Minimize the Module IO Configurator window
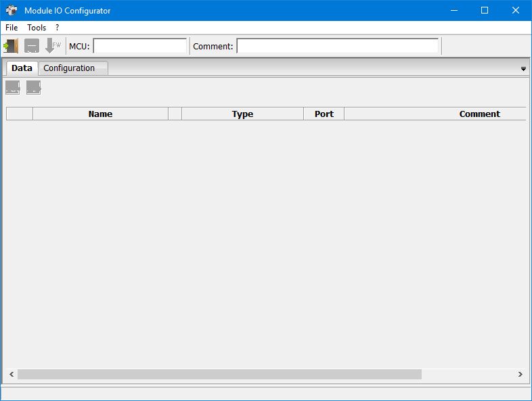 (454, 10)
